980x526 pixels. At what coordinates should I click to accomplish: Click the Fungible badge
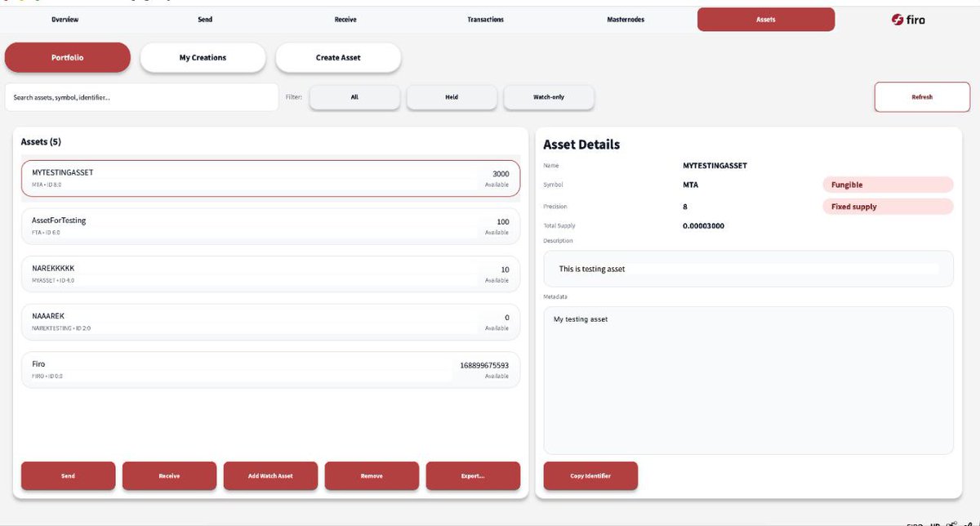point(888,185)
